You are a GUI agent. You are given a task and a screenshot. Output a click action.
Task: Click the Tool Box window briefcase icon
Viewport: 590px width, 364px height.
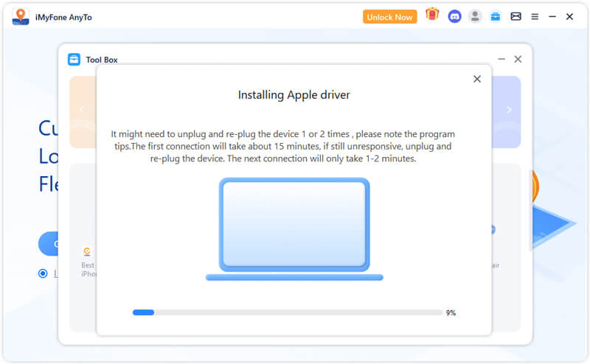pos(74,60)
